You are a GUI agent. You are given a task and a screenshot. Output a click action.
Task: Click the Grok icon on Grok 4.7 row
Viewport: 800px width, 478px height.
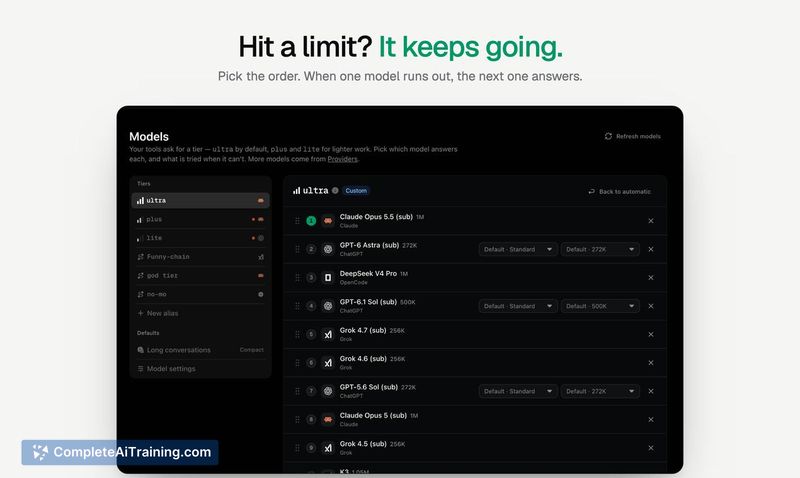click(x=328, y=334)
